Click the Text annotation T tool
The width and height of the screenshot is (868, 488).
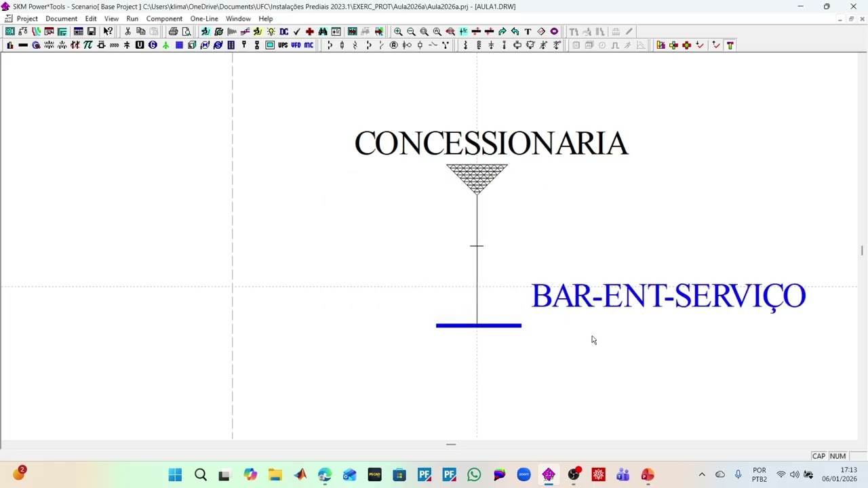coord(528,32)
